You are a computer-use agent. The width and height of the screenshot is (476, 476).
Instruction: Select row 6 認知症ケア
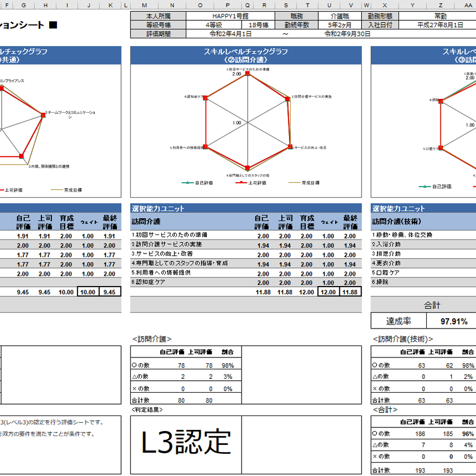[246, 282]
